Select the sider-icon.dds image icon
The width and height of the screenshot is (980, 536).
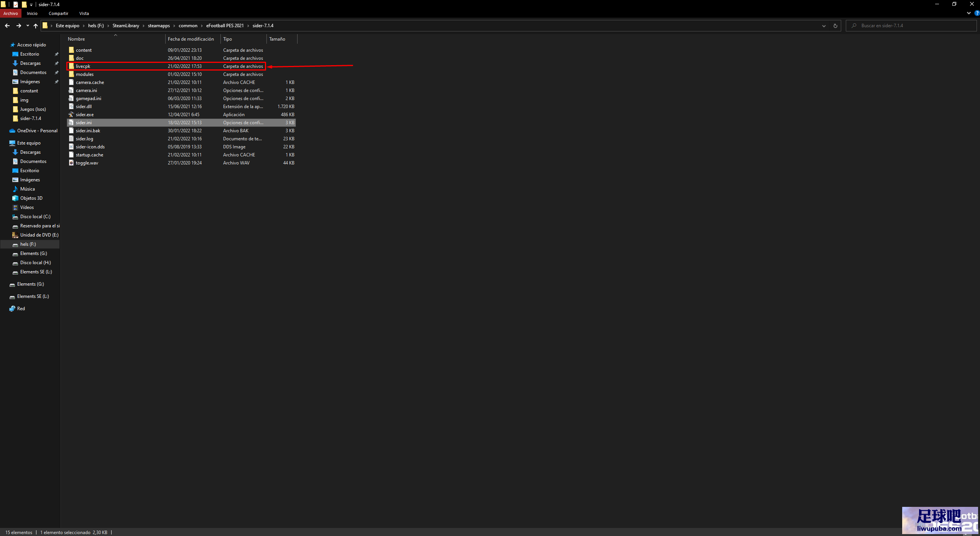tap(71, 147)
